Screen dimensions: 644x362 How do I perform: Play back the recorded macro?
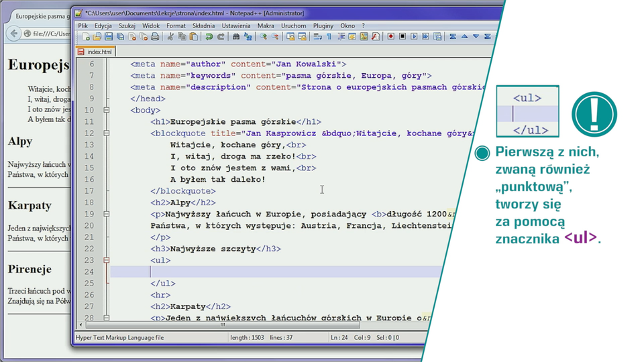[x=414, y=36]
